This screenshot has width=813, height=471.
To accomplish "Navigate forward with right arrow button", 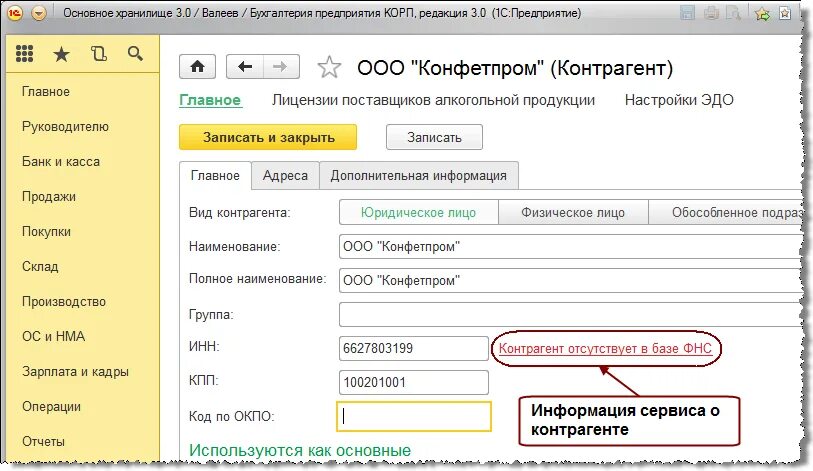I will [x=281, y=66].
